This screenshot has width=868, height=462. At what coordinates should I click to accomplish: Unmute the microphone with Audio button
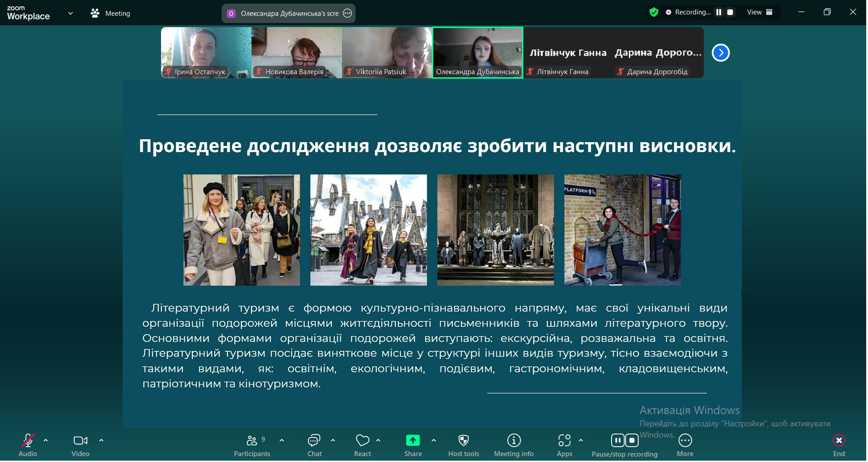coord(28,441)
